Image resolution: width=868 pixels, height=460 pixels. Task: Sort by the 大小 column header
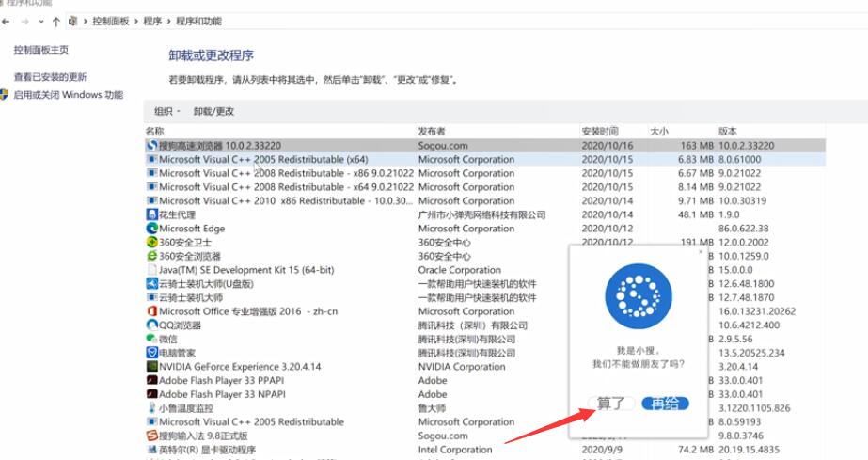point(658,131)
